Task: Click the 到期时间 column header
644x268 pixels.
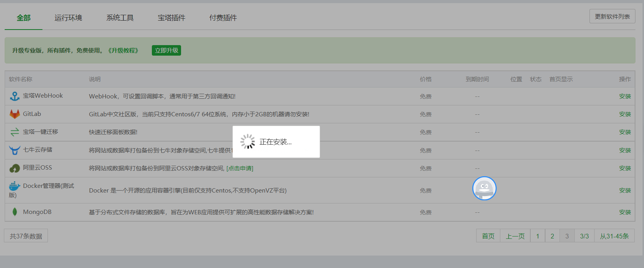Action: (477, 79)
